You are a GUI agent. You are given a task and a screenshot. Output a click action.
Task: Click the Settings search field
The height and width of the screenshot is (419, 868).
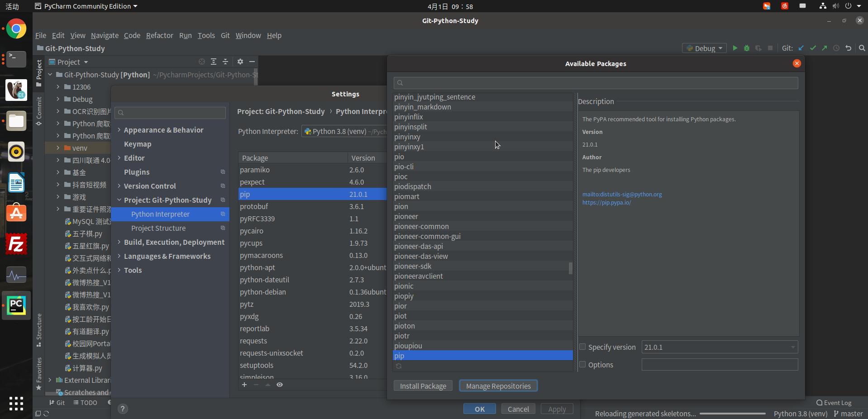point(170,113)
